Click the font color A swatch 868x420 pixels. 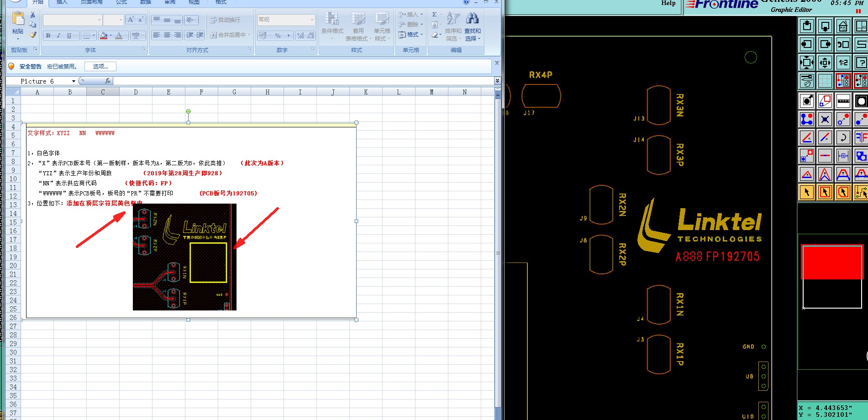point(119,35)
